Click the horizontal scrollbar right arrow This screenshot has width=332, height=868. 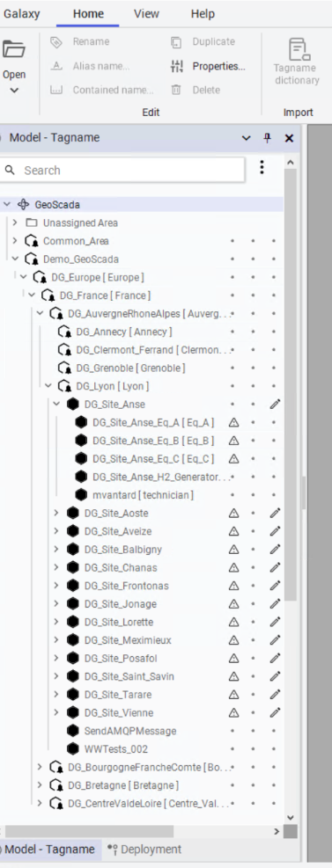tap(277, 831)
